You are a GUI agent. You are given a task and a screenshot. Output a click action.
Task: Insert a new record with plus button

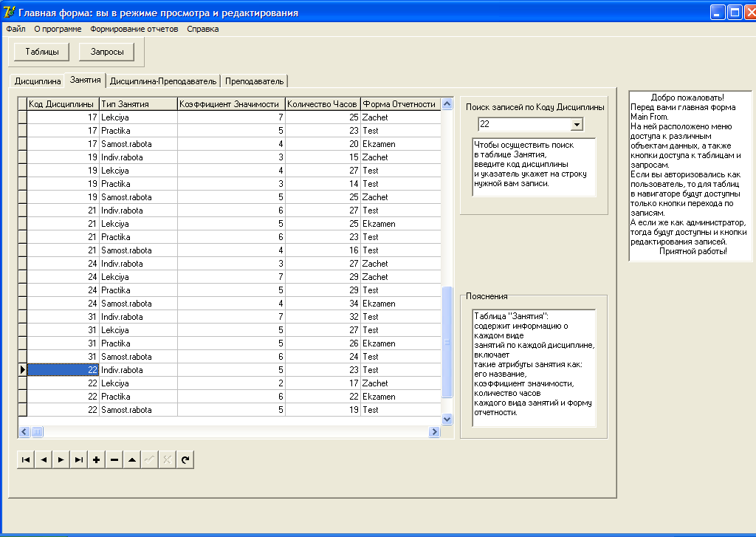(97, 459)
